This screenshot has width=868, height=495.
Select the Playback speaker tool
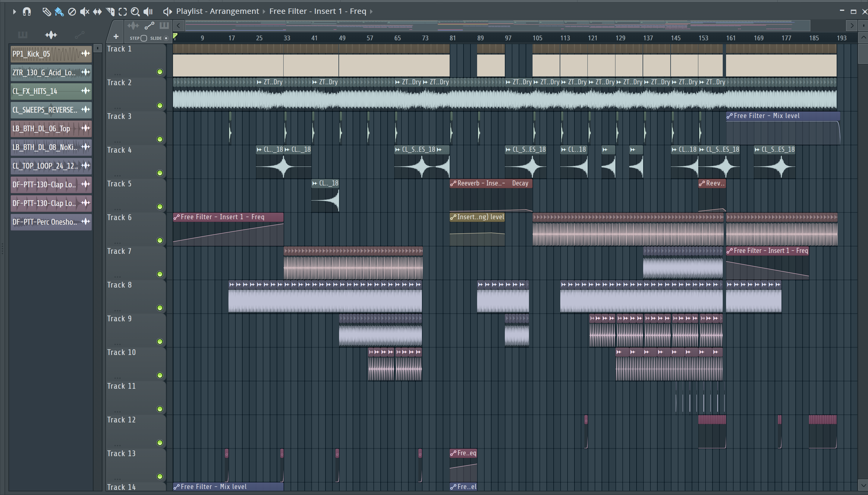148,12
